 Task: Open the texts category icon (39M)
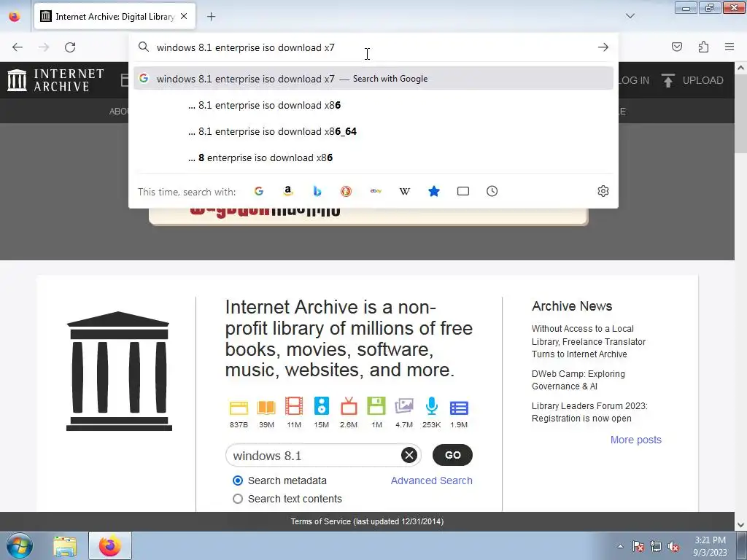coord(266,408)
